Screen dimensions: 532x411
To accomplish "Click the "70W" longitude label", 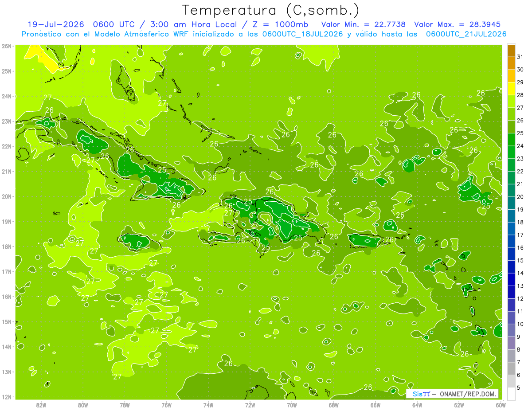I will [x=292, y=404].
